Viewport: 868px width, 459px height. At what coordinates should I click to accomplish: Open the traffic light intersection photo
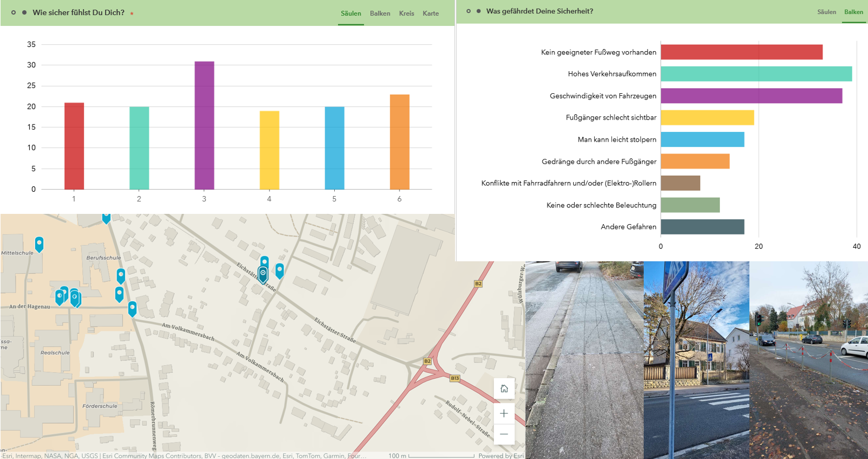pyautogui.click(x=809, y=360)
